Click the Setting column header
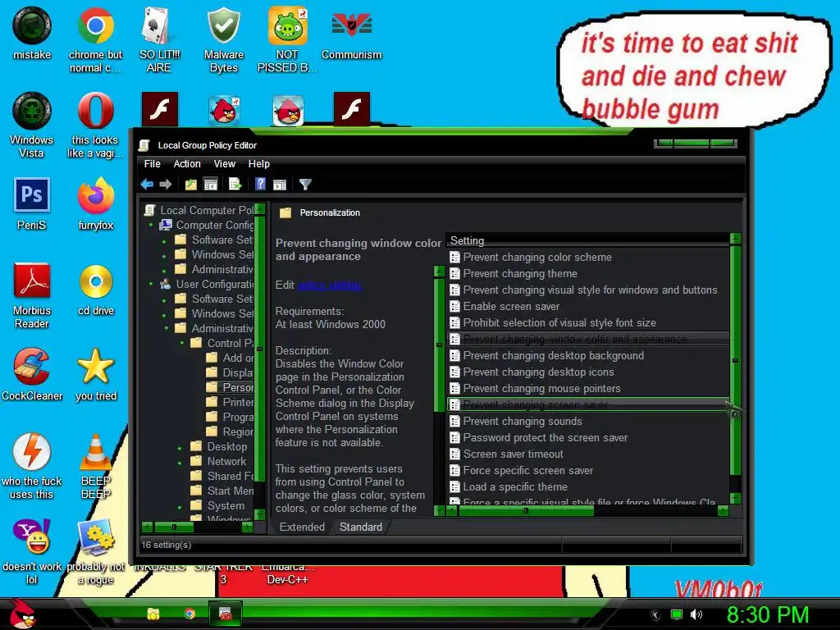 587,241
